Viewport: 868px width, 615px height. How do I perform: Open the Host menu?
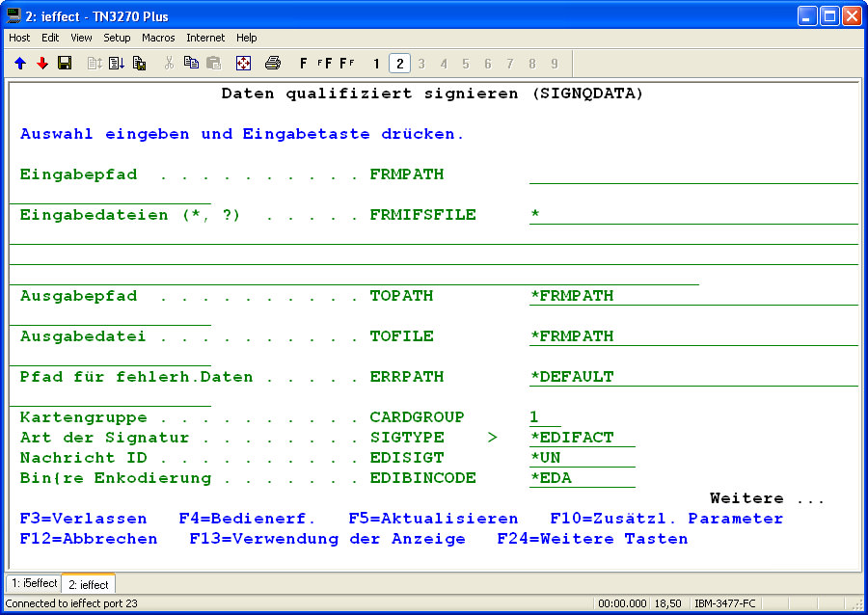(x=19, y=38)
